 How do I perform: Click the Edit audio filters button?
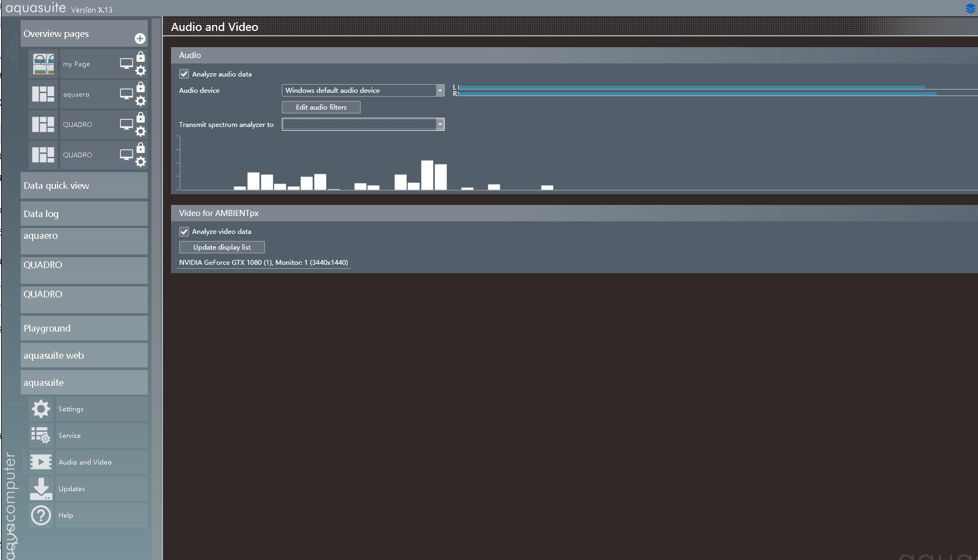coord(321,107)
